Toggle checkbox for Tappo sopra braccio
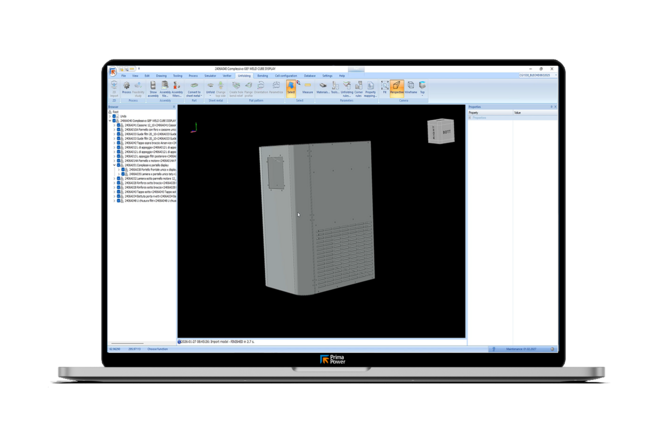 [119, 143]
